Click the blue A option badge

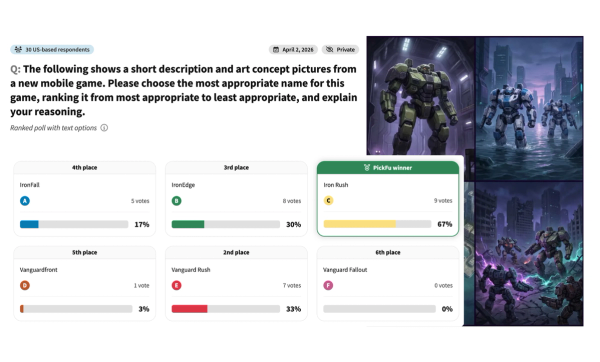pyautogui.click(x=25, y=201)
